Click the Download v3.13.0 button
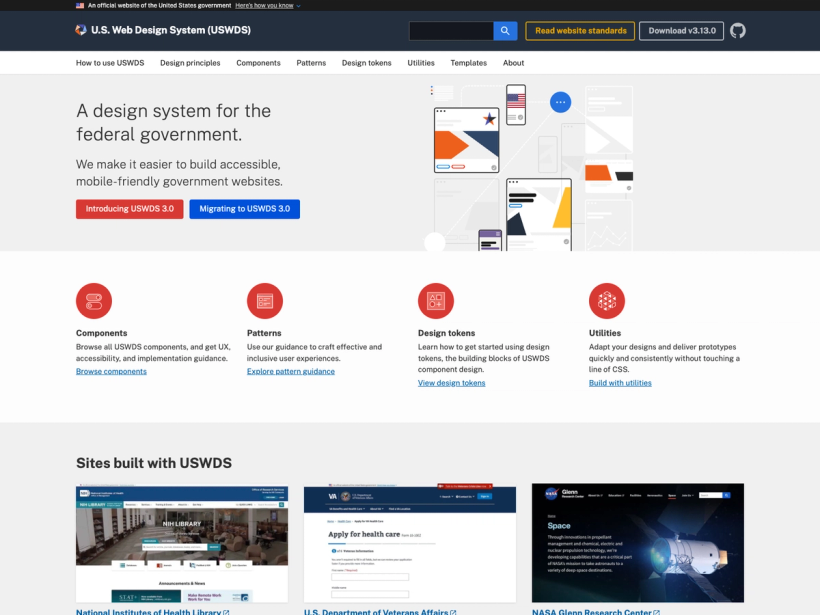This screenshot has height=615, width=820. coord(682,31)
